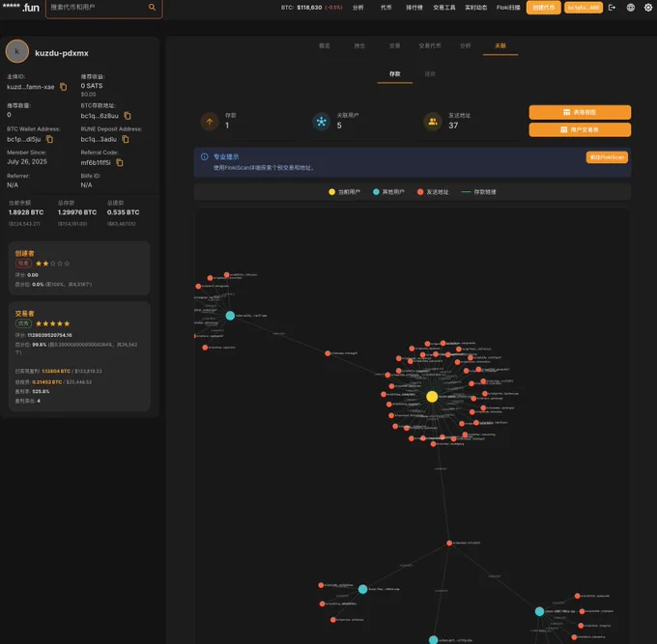Click the red 发送地址 legend dot
This screenshot has height=644, width=657.
pyautogui.click(x=420, y=192)
